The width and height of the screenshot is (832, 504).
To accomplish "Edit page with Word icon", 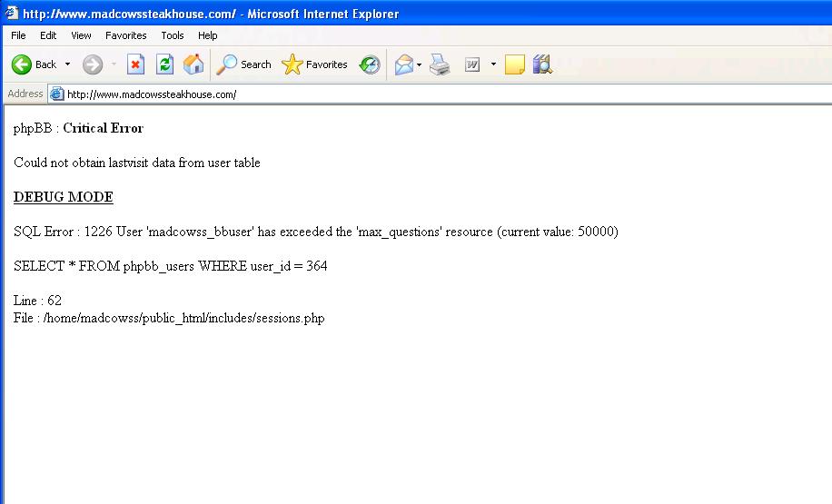I will (471, 64).
